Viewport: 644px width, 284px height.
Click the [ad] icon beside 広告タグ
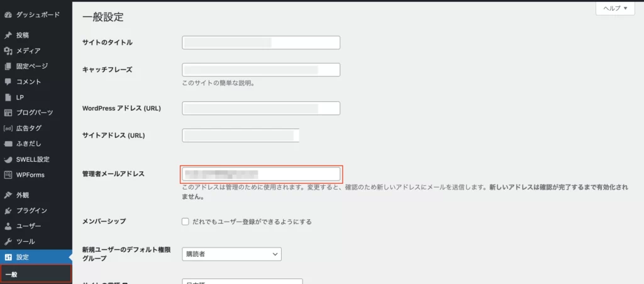[8, 128]
